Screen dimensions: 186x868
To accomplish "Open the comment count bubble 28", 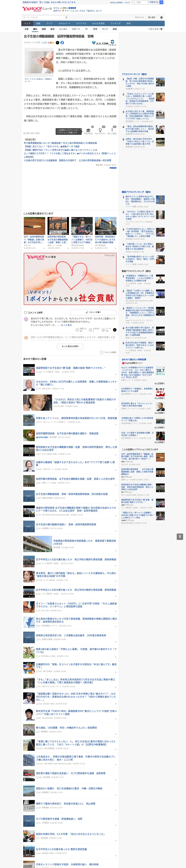I will pos(44,43).
